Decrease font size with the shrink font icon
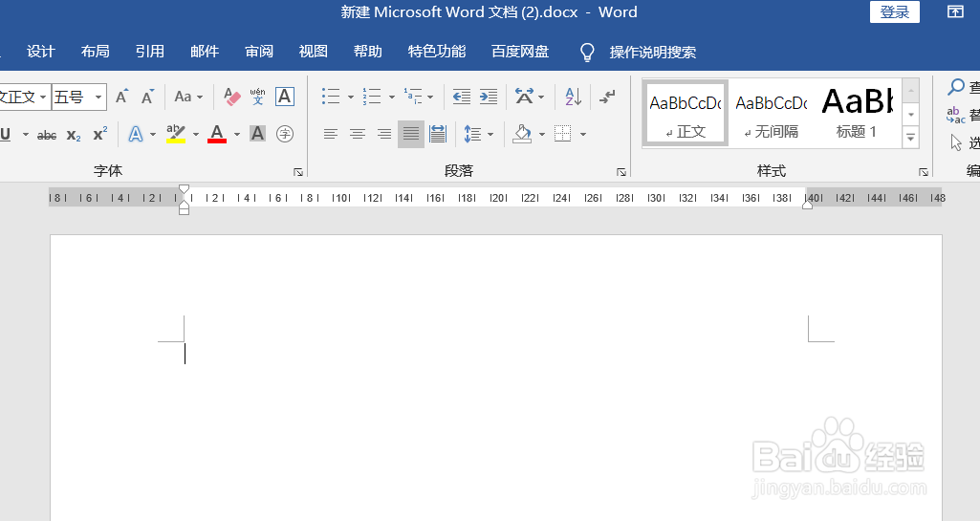980x521 pixels. (x=147, y=97)
